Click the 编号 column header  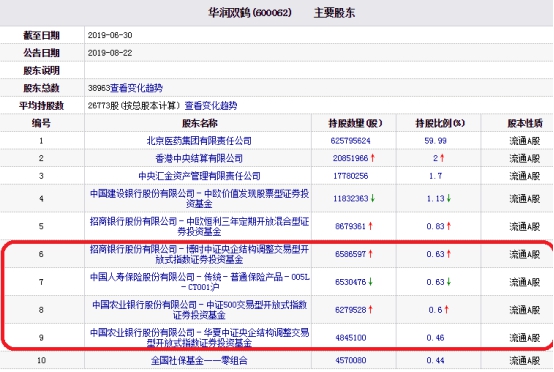pyautogui.click(x=41, y=123)
